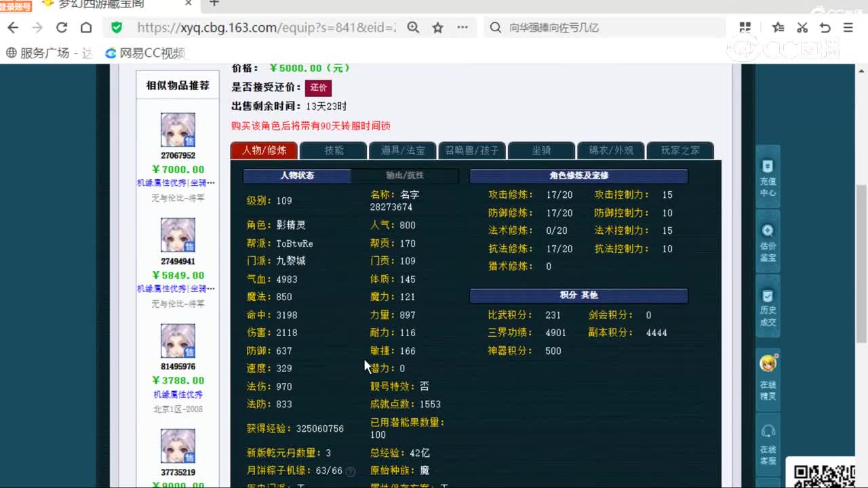The height and width of the screenshot is (488, 868).
Task: Switch to the 道具/法宝 tab
Action: click(x=403, y=150)
